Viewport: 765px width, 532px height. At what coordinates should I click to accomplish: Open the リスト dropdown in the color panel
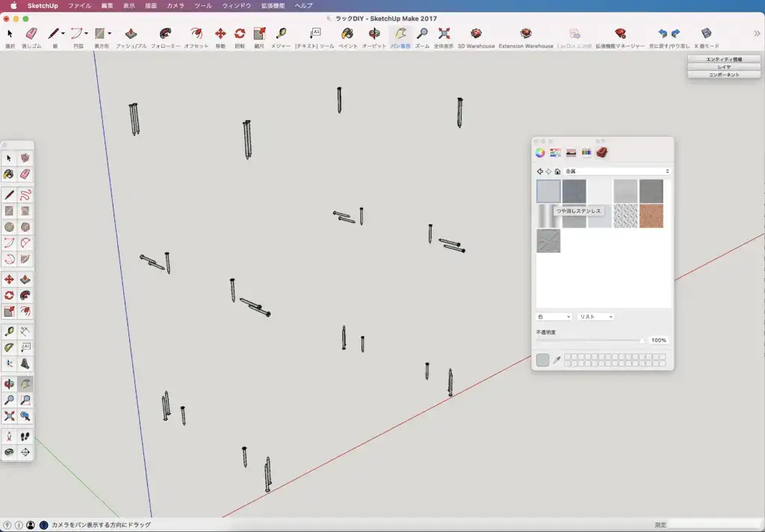point(595,317)
